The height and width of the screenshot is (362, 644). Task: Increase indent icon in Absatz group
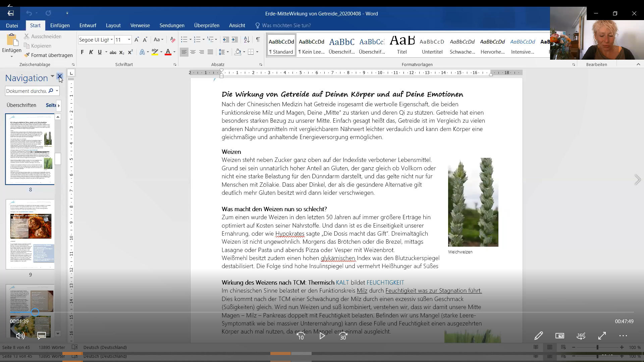tap(235, 40)
